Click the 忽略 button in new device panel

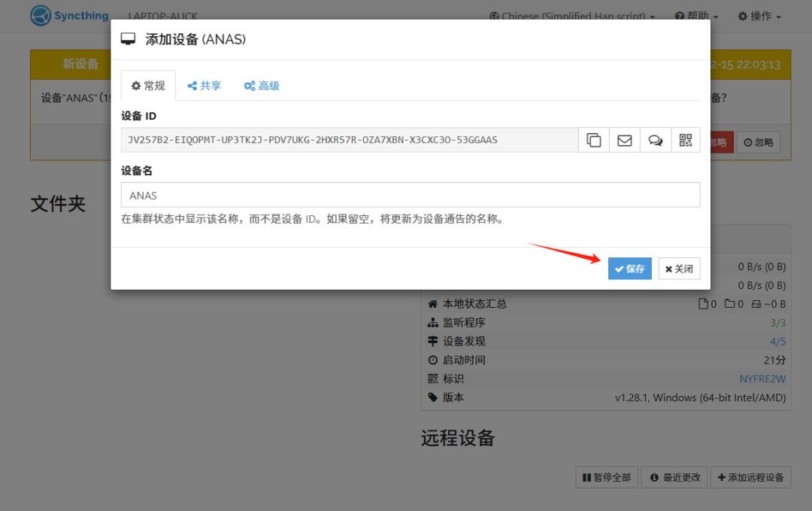pos(759,142)
